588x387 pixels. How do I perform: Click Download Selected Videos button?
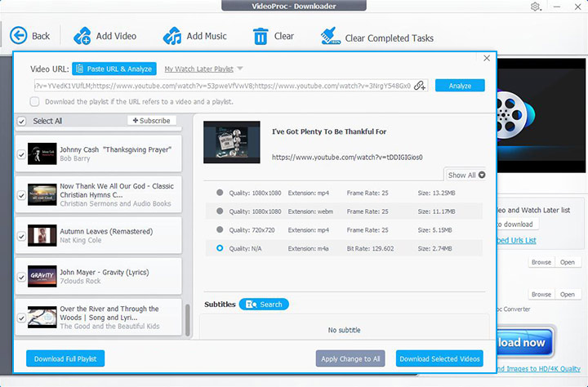(x=439, y=358)
